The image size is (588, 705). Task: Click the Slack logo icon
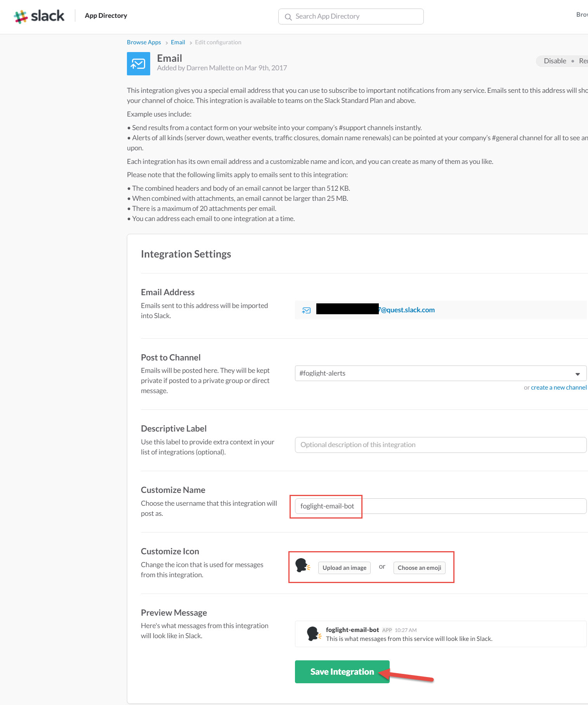(x=21, y=16)
